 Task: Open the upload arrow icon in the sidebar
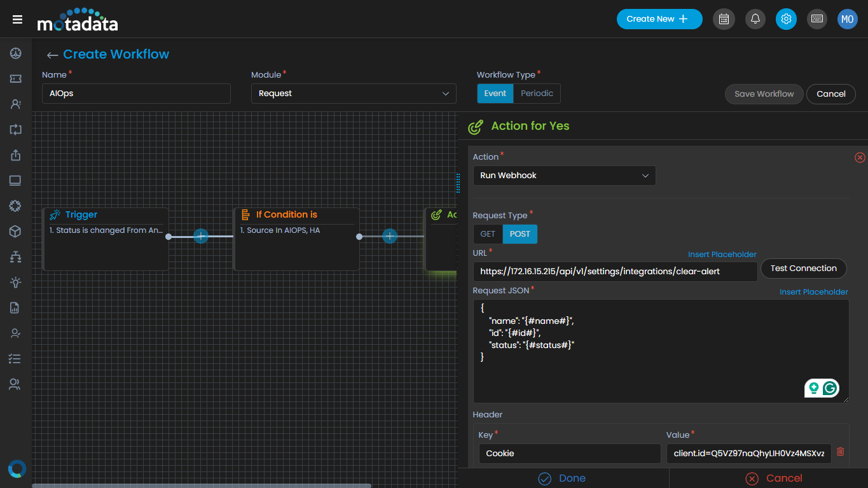15,155
